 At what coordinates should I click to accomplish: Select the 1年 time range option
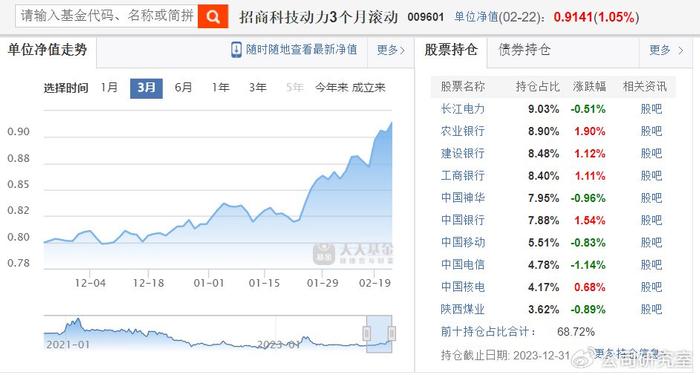221,88
